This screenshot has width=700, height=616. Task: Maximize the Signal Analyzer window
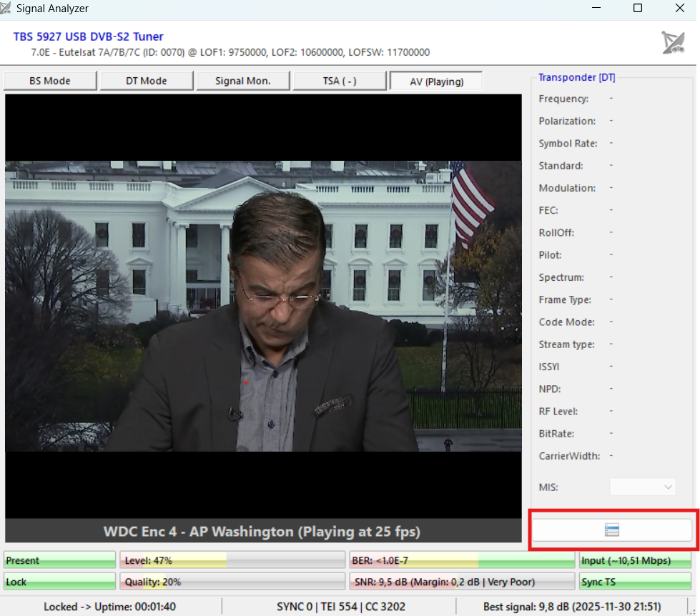coord(637,9)
